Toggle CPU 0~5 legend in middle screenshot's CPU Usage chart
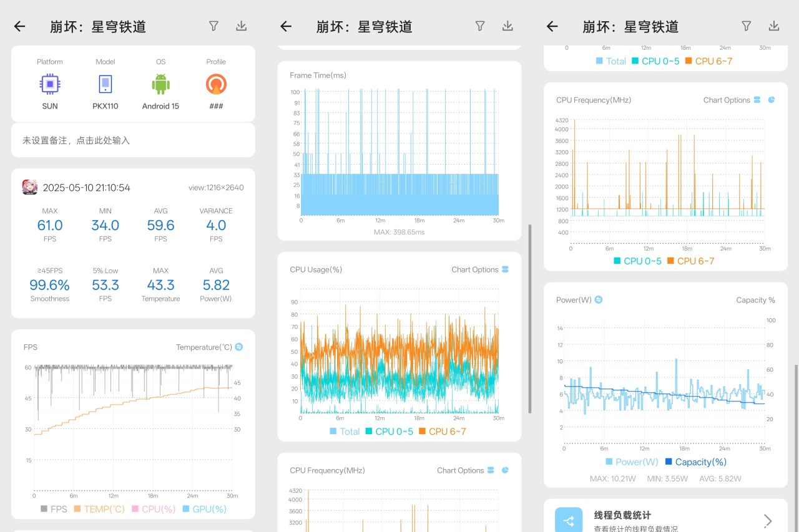Image resolution: width=799 pixels, height=532 pixels. pos(390,432)
